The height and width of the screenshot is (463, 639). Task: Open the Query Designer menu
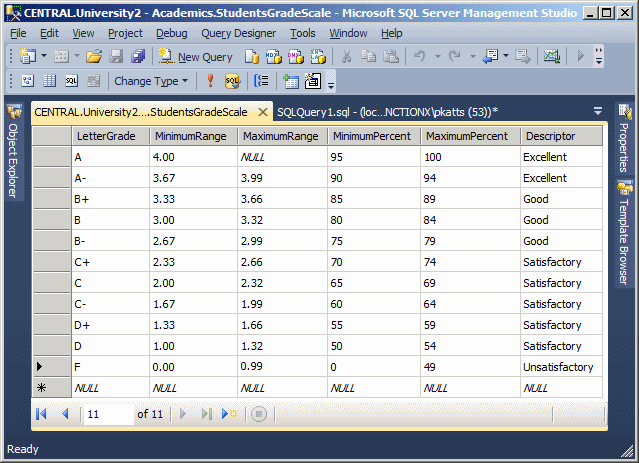click(x=238, y=33)
